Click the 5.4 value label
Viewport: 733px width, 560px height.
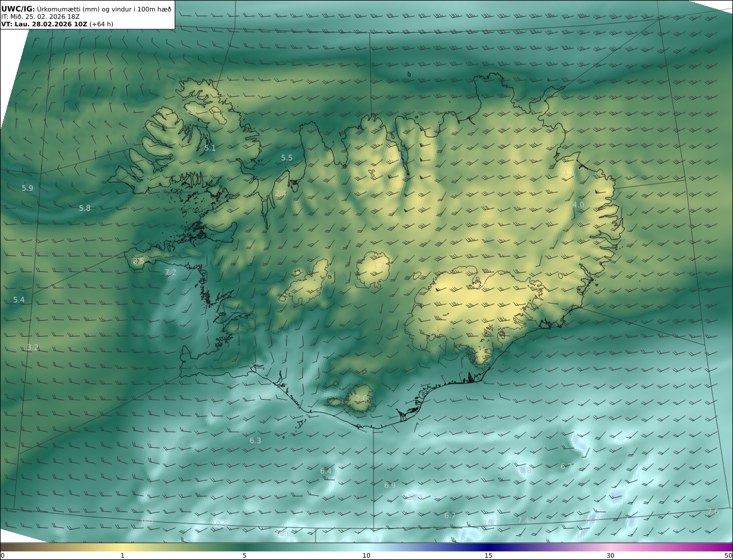click(19, 299)
